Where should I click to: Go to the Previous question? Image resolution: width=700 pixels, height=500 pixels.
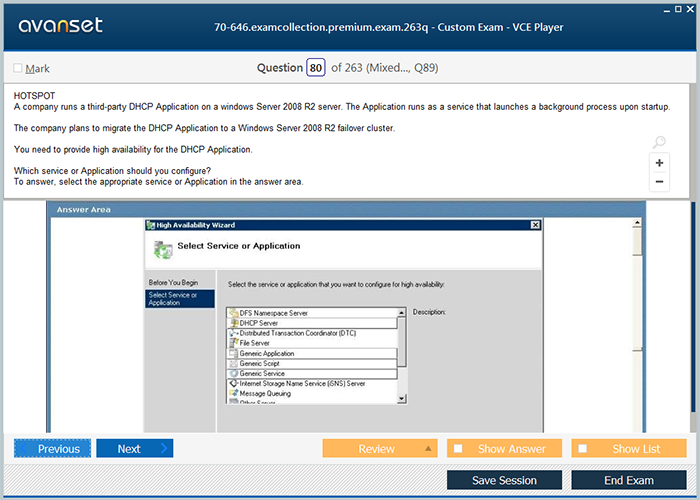tap(52, 448)
